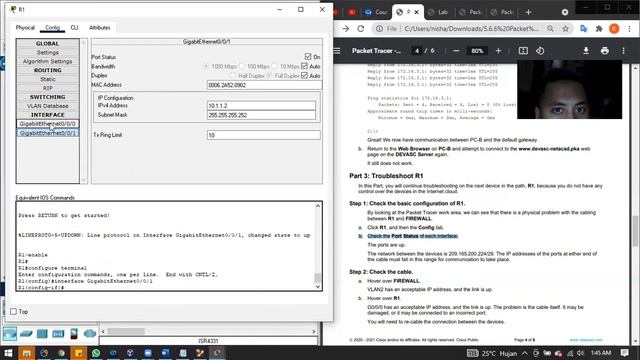Image resolution: width=640 pixels, height=360 pixels.
Task: Select the GigabitEthernet0/0/1 interface
Action: pyautogui.click(x=48, y=133)
